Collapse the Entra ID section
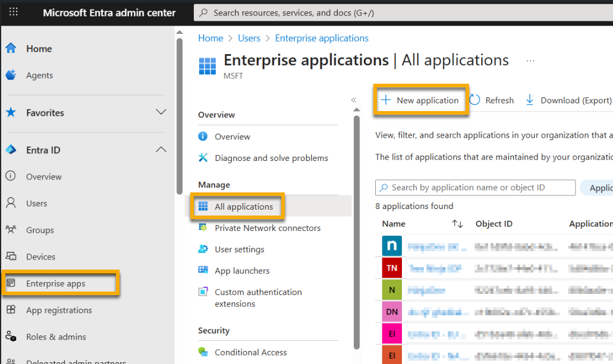Viewport: 613px width, 364px height. coord(161,150)
